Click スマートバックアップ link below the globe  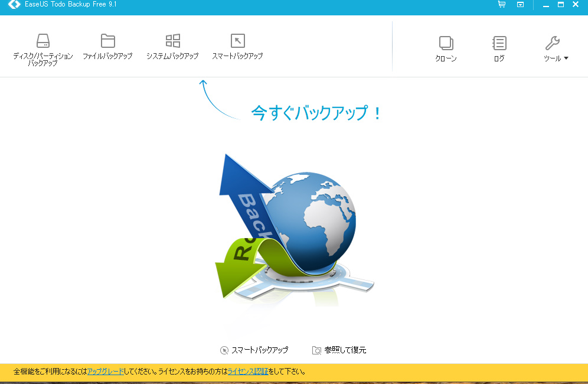[x=254, y=350]
